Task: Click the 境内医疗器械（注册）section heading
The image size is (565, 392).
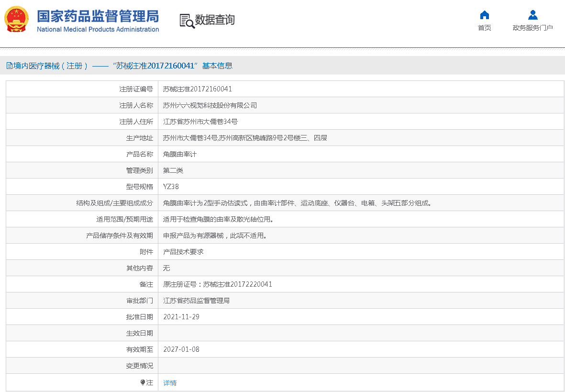Action: [x=50, y=66]
